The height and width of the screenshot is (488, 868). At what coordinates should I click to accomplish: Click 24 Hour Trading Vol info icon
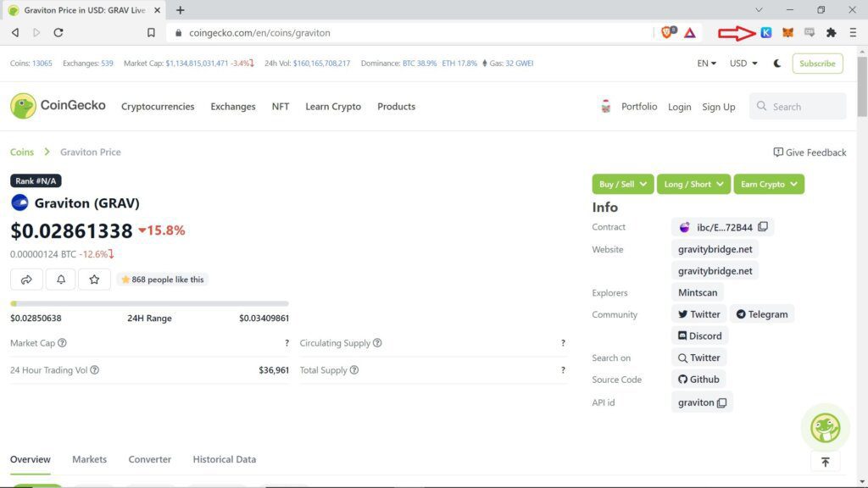point(95,370)
